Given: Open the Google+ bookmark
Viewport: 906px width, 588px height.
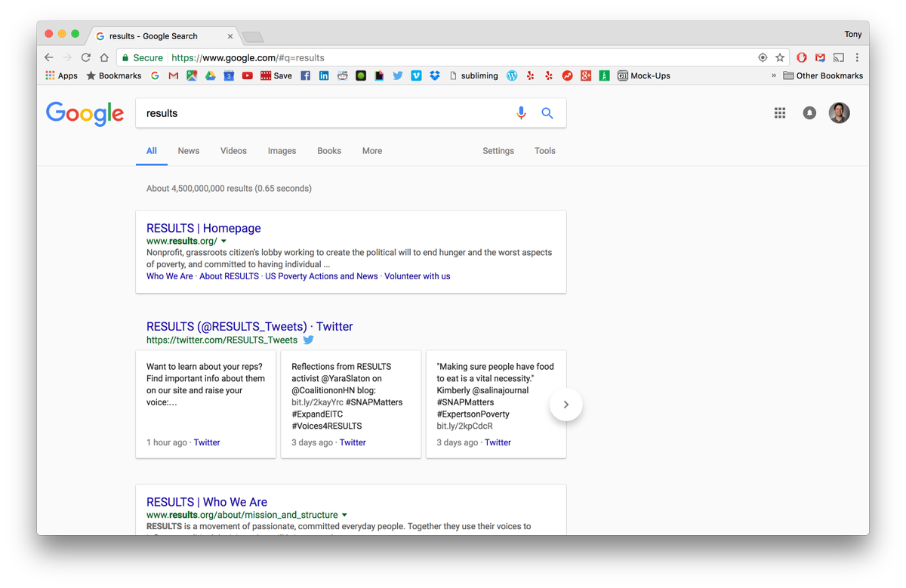Looking at the screenshot, I should pos(586,75).
